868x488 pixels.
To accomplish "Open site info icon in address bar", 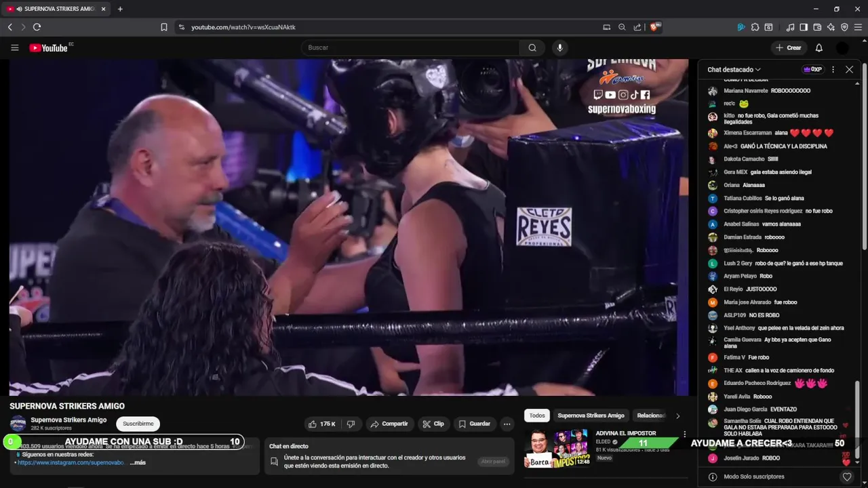I will 180,27.
